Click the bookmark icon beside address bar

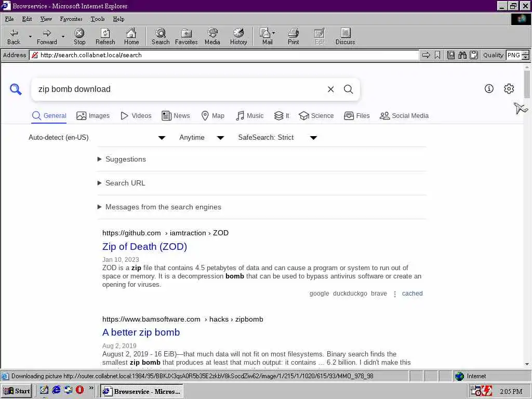437,55
